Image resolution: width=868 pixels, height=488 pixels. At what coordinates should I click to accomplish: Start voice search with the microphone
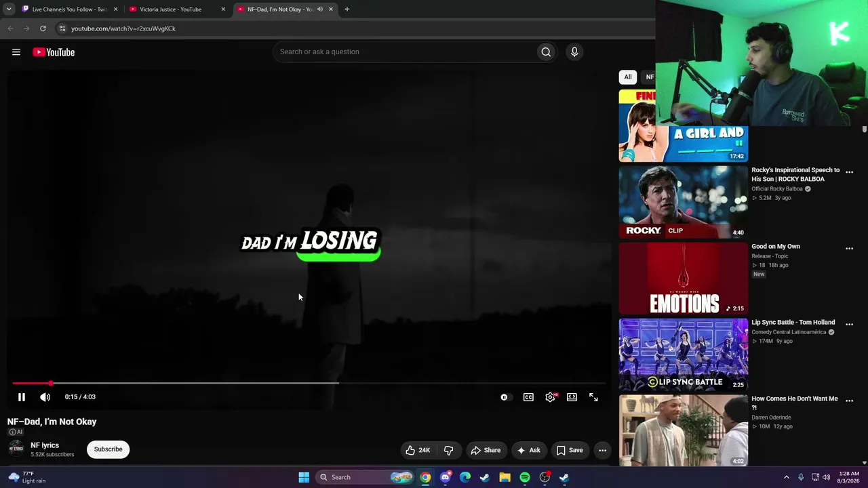click(x=574, y=52)
